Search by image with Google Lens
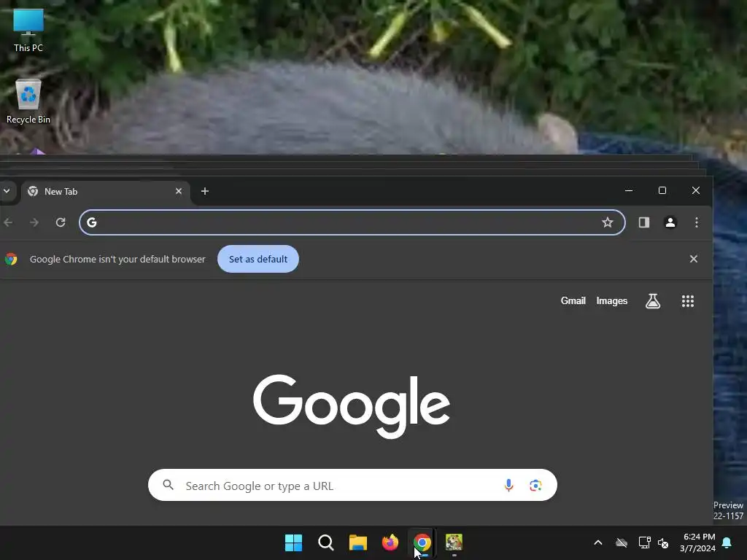The image size is (747, 560). (535, 485)
